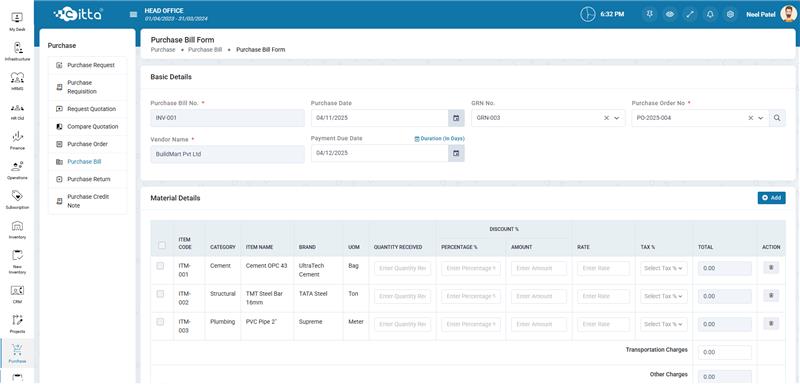This screenshot has height=384, width=800.
Task: Open Finance module in sidebar
Action: pyautogui.click(x=17, y=140)
